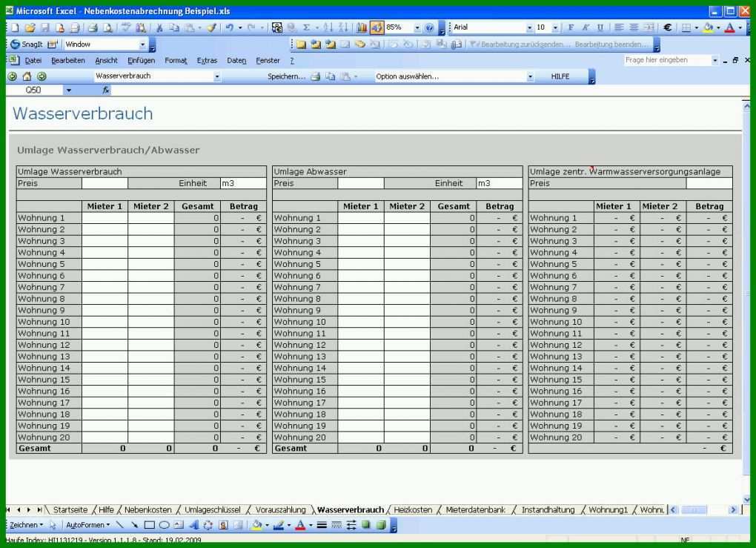
Task: Navigate back with green left arrow
Action: pyautogui.click(x=13, y=76)
